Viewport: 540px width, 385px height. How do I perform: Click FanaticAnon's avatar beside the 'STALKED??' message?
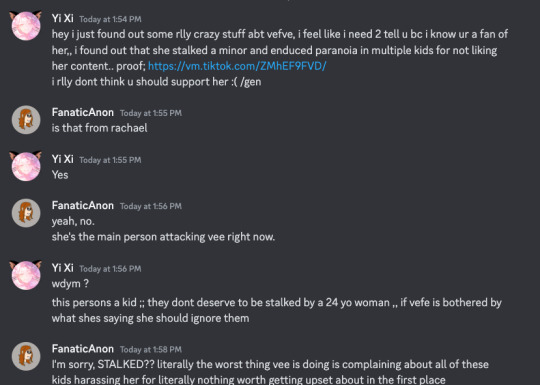coord(26,356)
